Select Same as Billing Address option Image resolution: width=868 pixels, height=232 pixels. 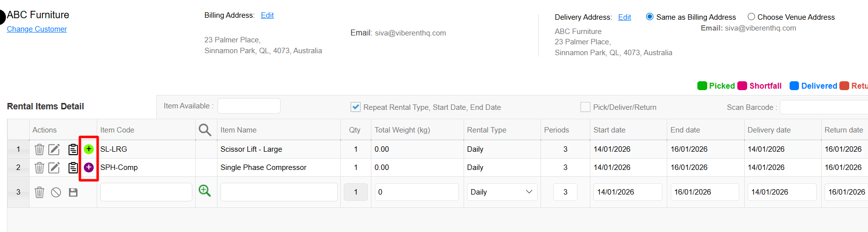(x=650, y=17)
